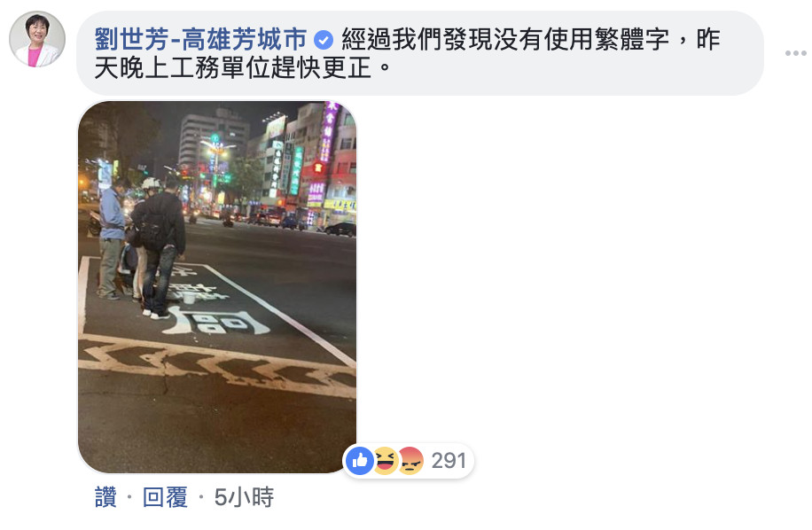The width and height of the screenshot is (812, 530).
Task: Reply using the 回覆 link
Action: (x=165, y=497)
